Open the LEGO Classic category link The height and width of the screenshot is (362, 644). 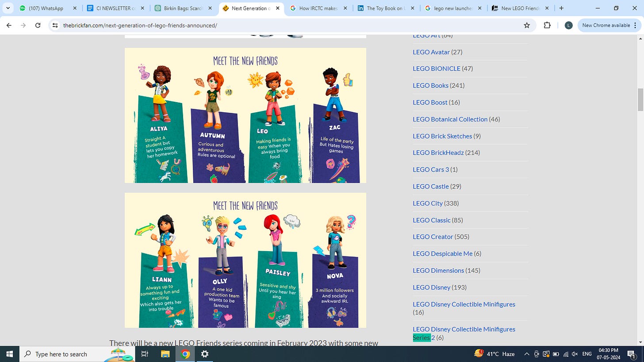[x=431, y=220]
